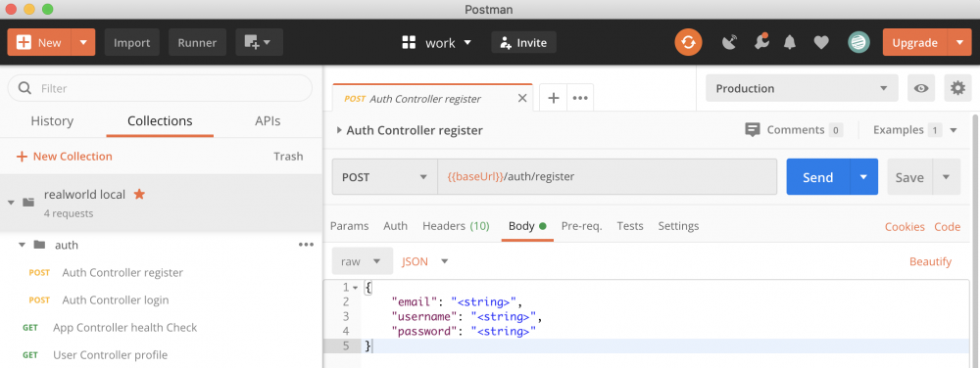Open auth folder more options dots
980x368 pixels.
306,245
